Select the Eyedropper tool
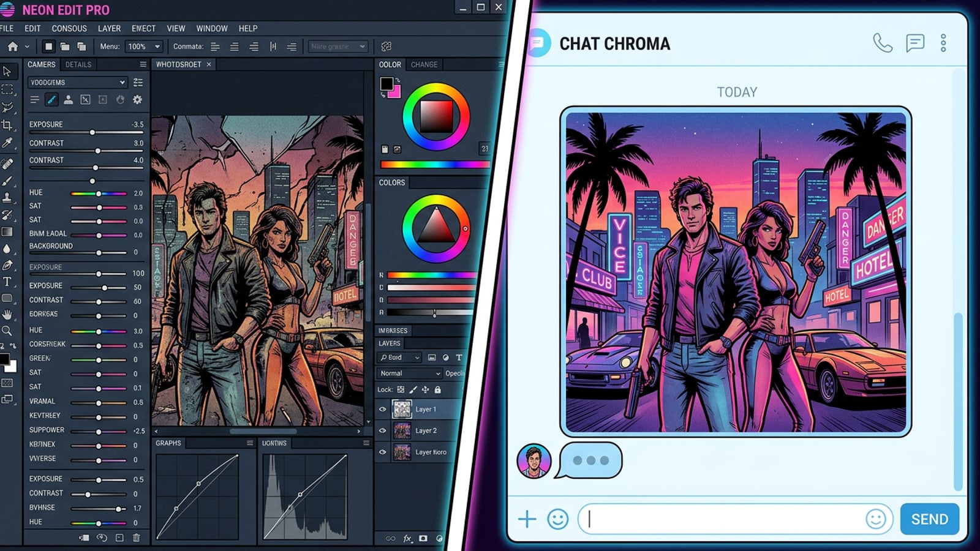 [x=7, y=143]
